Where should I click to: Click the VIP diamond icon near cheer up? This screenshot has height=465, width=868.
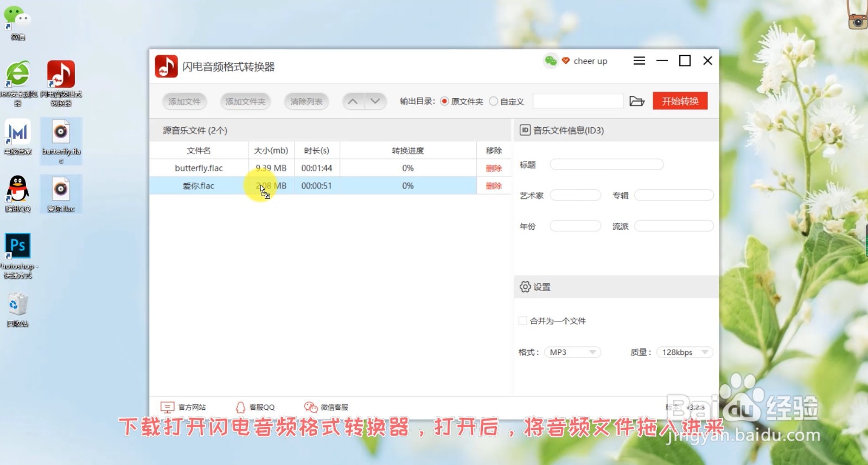[566, 61]
